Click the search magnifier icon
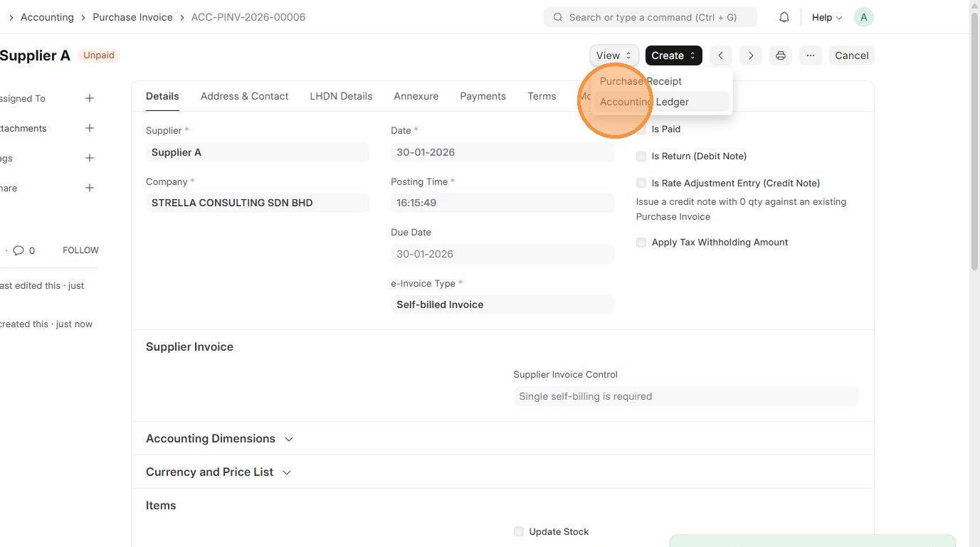 [x=558, y=17]
